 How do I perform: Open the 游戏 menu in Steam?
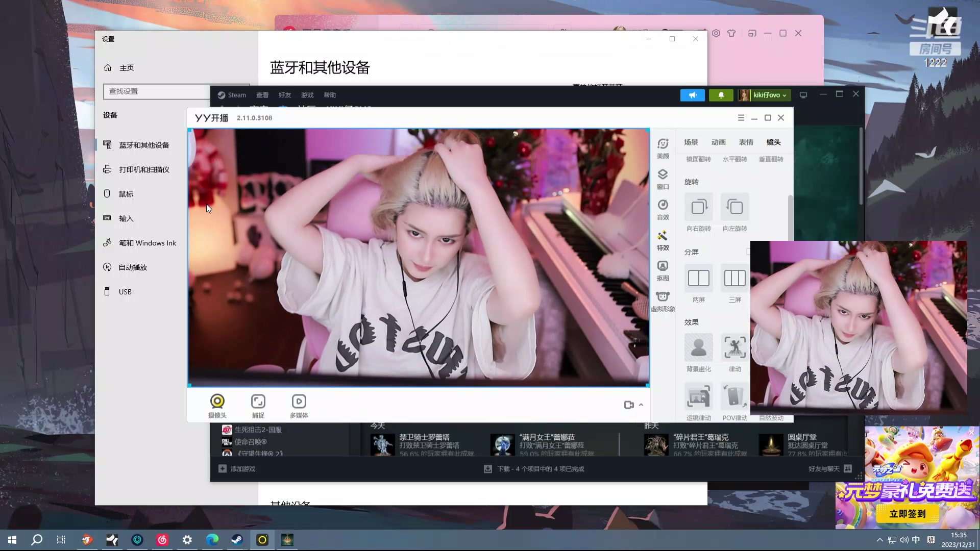[307, 95]
